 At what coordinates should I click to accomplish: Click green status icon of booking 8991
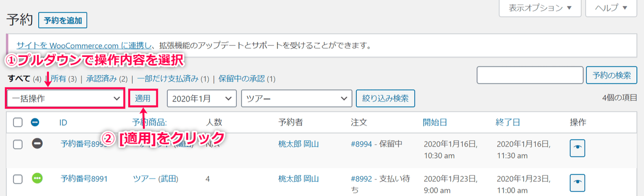[37, 178]
